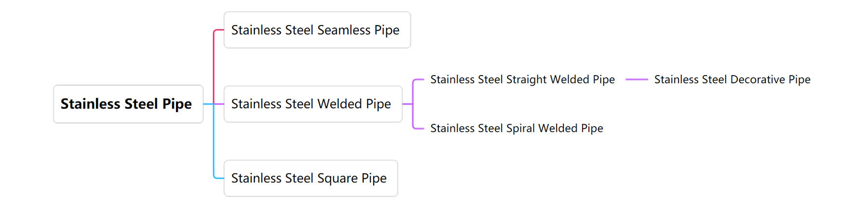Viewport: 868px width, 206px height.
Task: Select the Stainless Steel Square Pipe node
Action: point(311,178)
